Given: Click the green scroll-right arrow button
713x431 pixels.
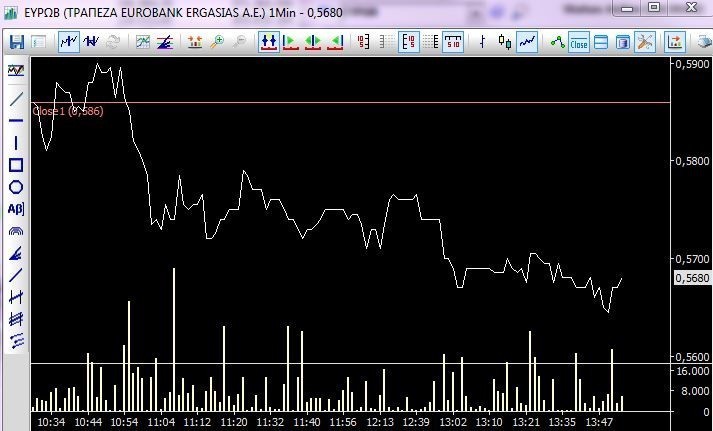Looking at the screenshot, I should click(x=291, y=42).
